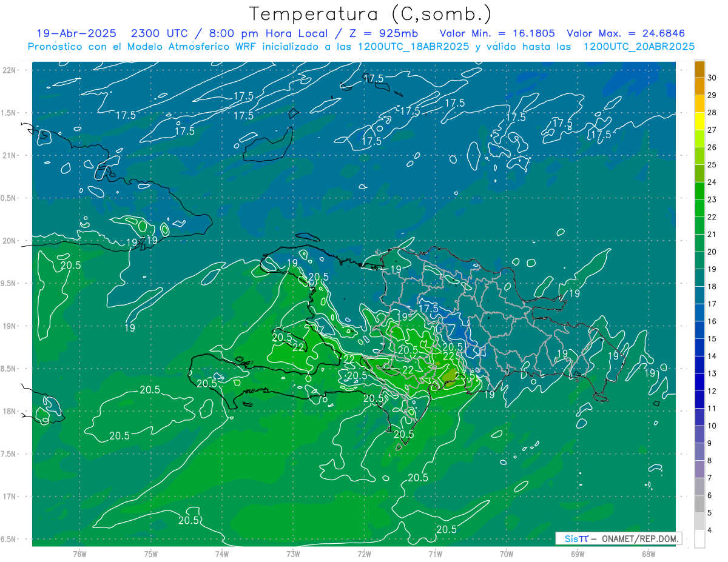Screen dimensions: 728x562
Task: Click the 'Valor Max. = 24.6846' value
Action: coord(625,33)
